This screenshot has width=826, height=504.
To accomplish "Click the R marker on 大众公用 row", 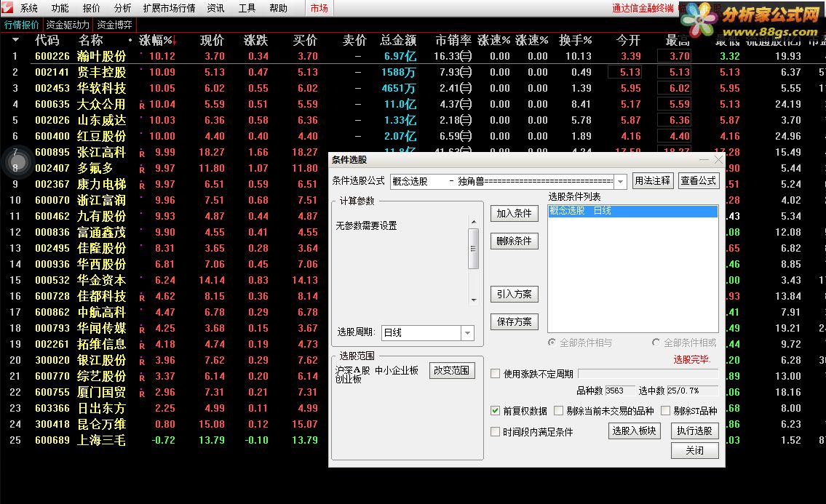I will pos(142,105).
